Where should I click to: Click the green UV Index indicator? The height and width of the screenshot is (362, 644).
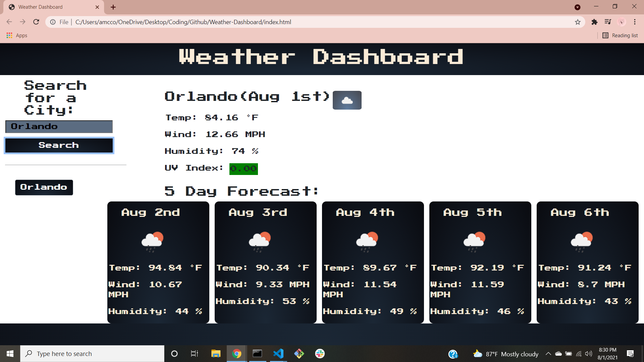244,169
